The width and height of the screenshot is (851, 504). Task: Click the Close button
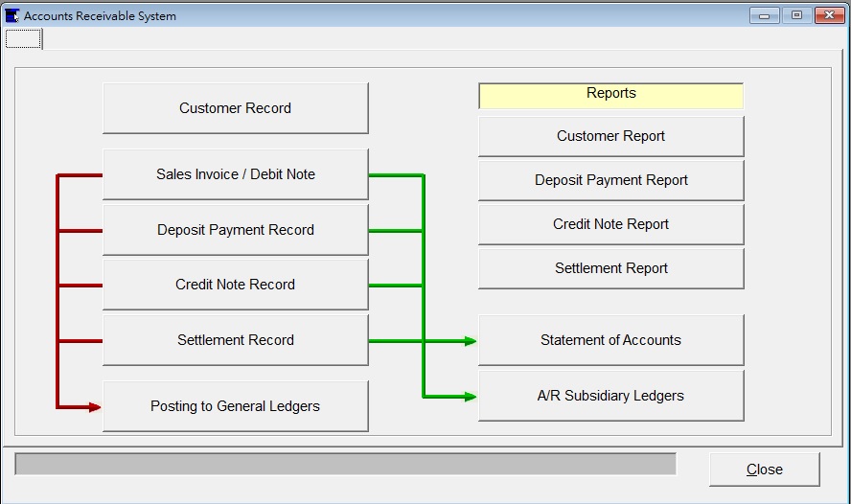pyautogui.click(x=764, y=470)
